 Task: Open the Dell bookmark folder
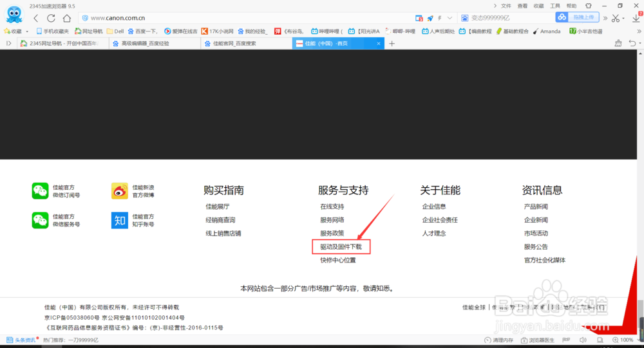[115, 31]
